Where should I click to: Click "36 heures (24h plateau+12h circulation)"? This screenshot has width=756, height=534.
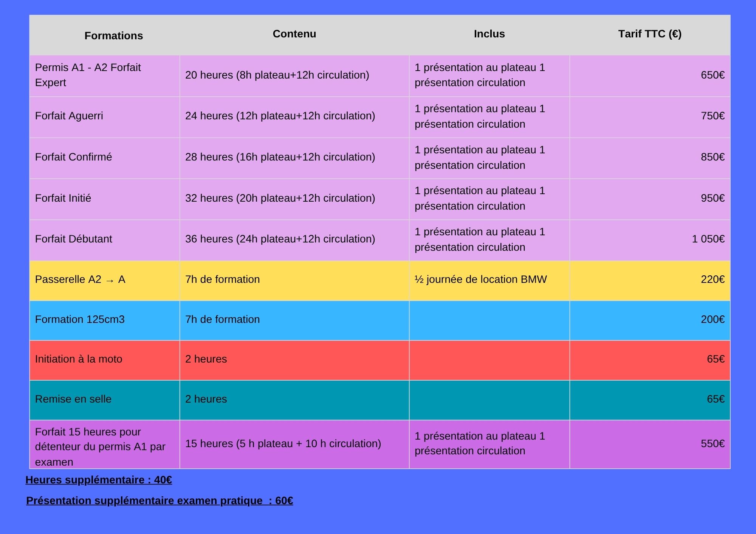(280, 239)
